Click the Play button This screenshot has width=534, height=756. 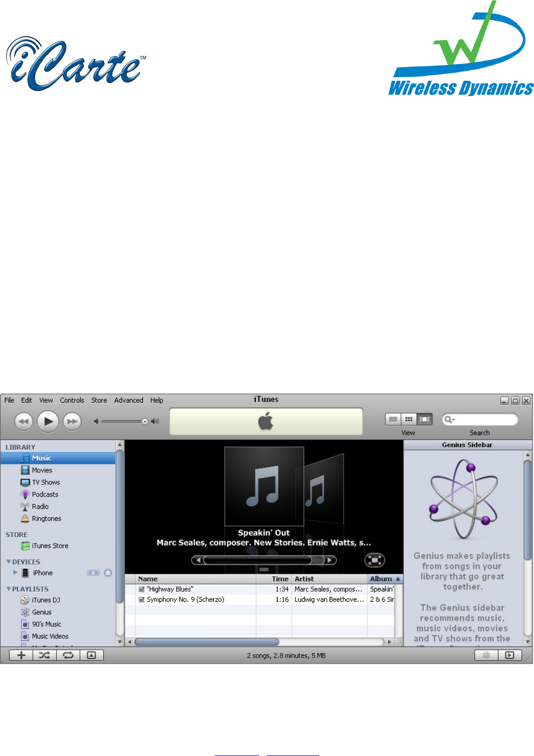48,421
